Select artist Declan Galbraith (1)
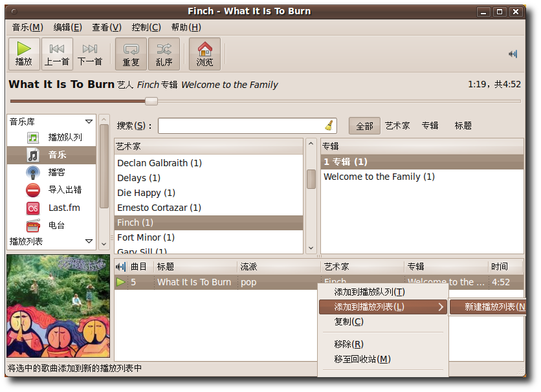541x392 pixels. tap(209, 163)
